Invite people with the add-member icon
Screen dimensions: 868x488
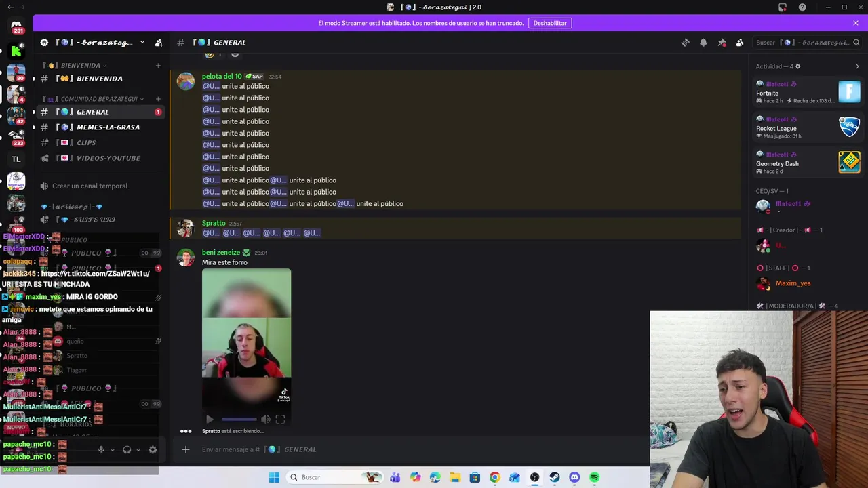click(159, 42)
